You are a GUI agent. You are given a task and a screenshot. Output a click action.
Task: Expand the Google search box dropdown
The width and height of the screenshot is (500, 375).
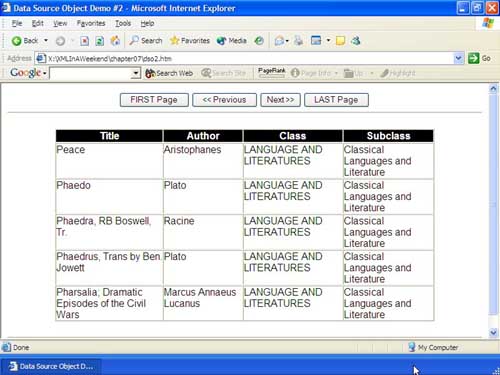click(x=136, y=73)
